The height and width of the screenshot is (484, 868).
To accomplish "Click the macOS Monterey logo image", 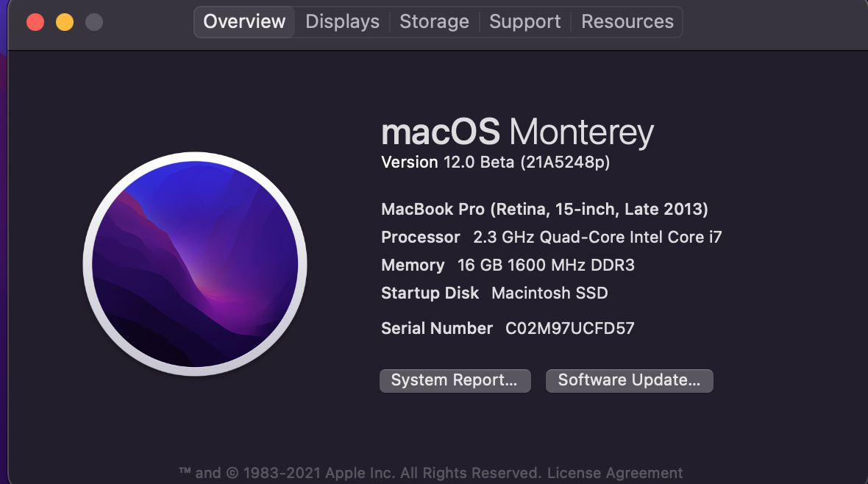I will click(x=195, y=264).
